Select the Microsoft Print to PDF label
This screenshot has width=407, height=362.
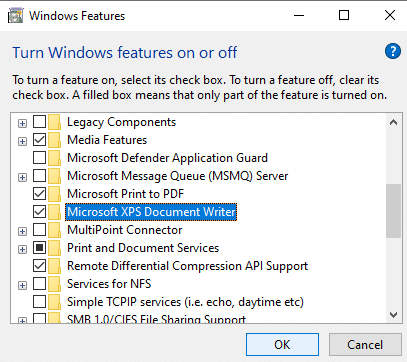(x=125, y=194)
